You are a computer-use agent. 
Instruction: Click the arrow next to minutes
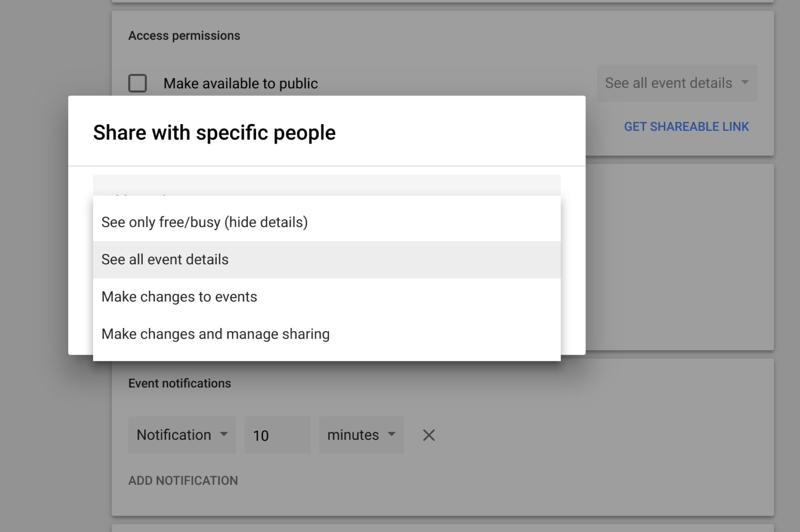[x=391, y=434]
